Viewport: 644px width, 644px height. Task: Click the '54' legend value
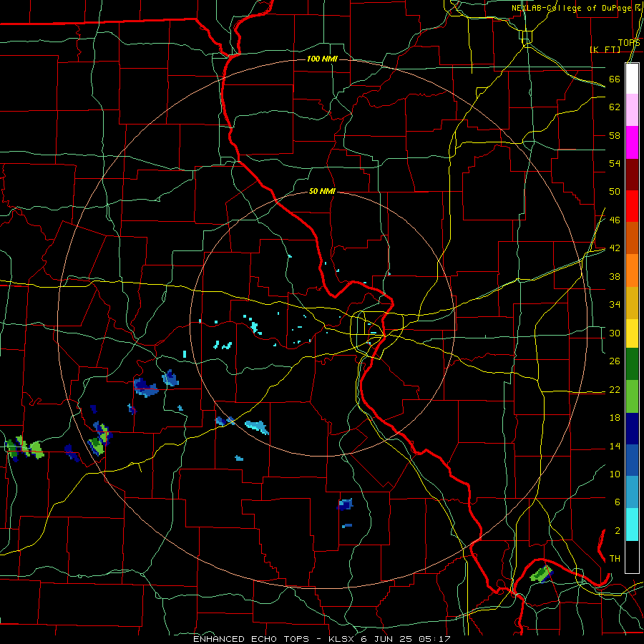pyautogui.click(x=615, y=163)
